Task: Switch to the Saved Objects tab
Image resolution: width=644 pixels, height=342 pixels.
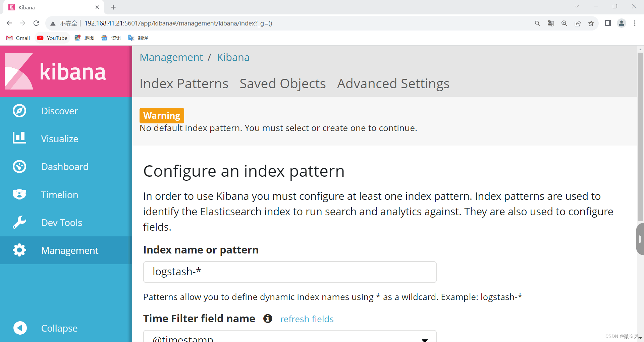Action: [282, 84]
